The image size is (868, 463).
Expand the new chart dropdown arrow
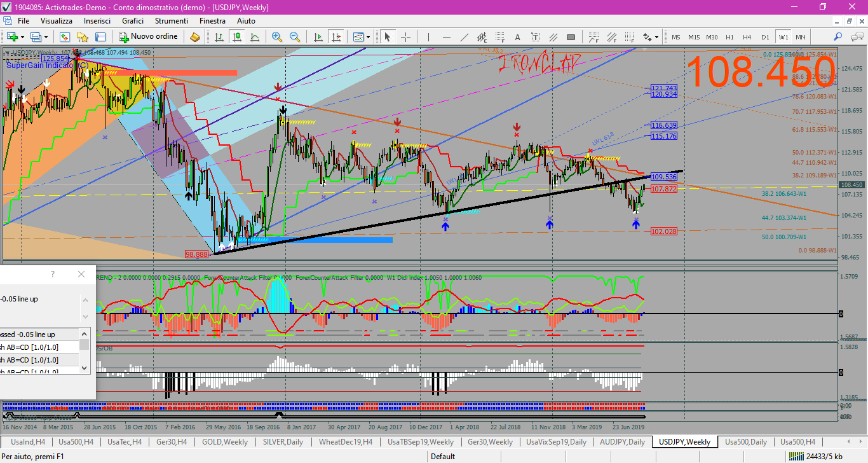pyautogui.click(x=23, y=37)
